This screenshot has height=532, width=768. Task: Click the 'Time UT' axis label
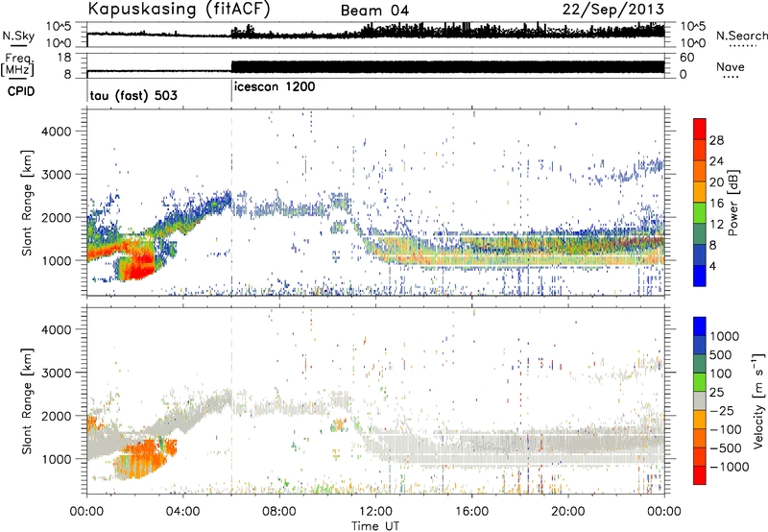pyautogui.click(x=374, y=525)
